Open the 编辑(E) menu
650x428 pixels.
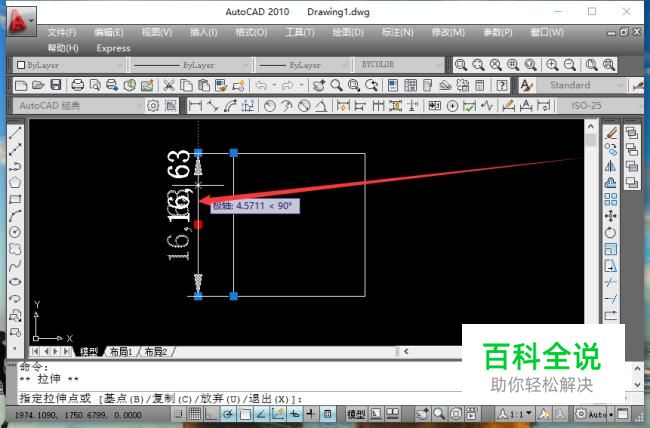click(109, 32)
